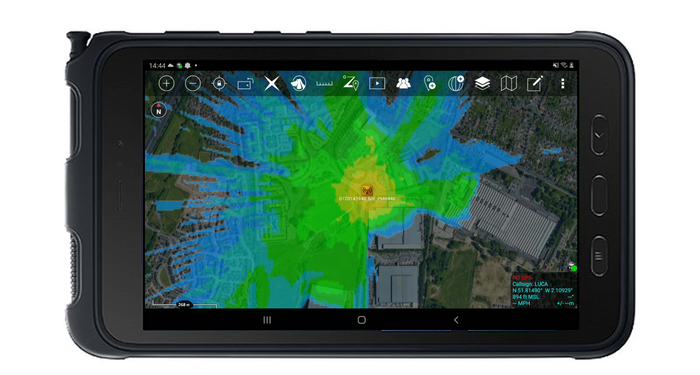This screenshot has width=700, height=375.
Task: Expand the three-dot overflow menu
Action: 562,83
